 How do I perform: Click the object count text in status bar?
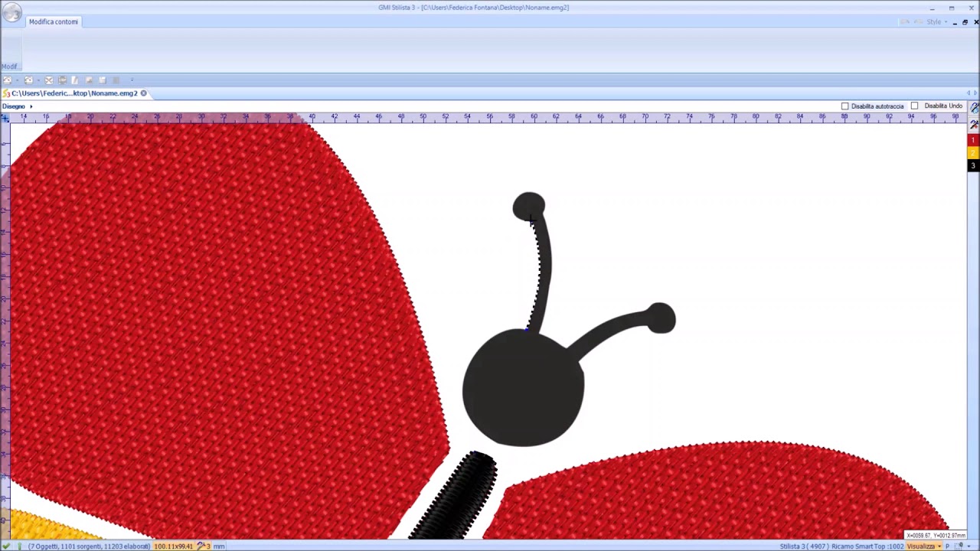(89, 546)
